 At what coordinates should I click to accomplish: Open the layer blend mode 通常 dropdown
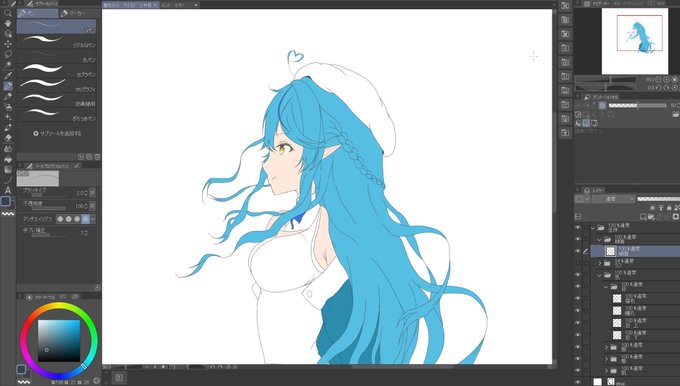coord(613,199)
